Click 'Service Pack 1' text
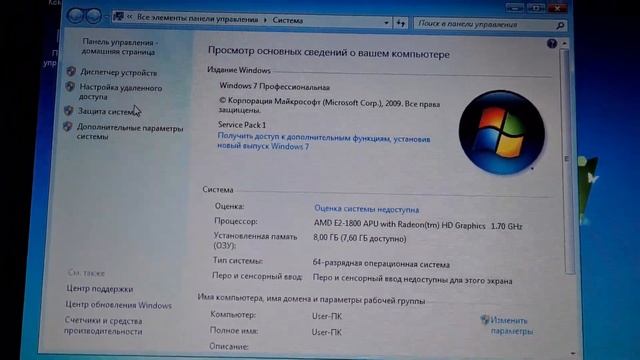640x360 pixels. [242, 125]
